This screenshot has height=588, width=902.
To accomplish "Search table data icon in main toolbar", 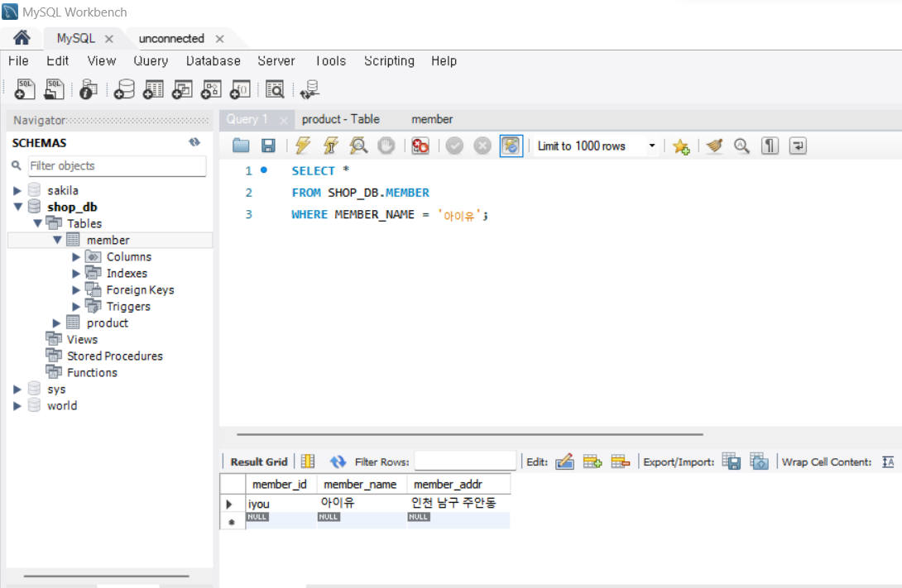I will (275, 89).
